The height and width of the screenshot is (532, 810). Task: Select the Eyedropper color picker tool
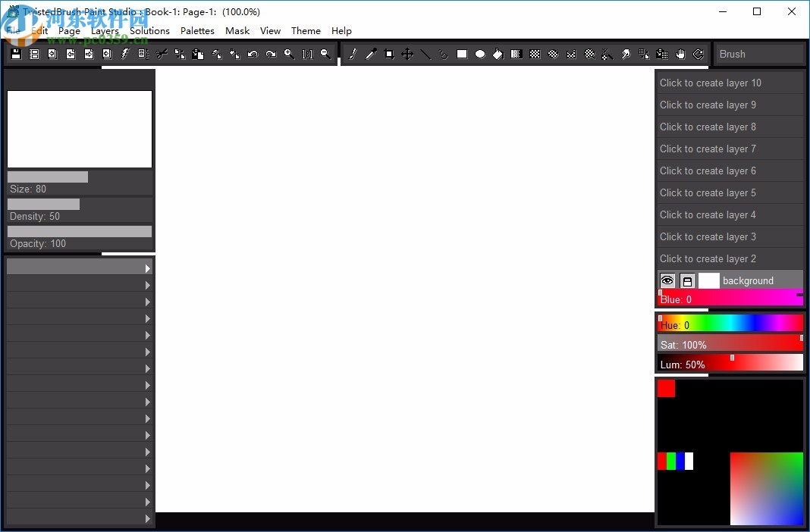[370, 54]
